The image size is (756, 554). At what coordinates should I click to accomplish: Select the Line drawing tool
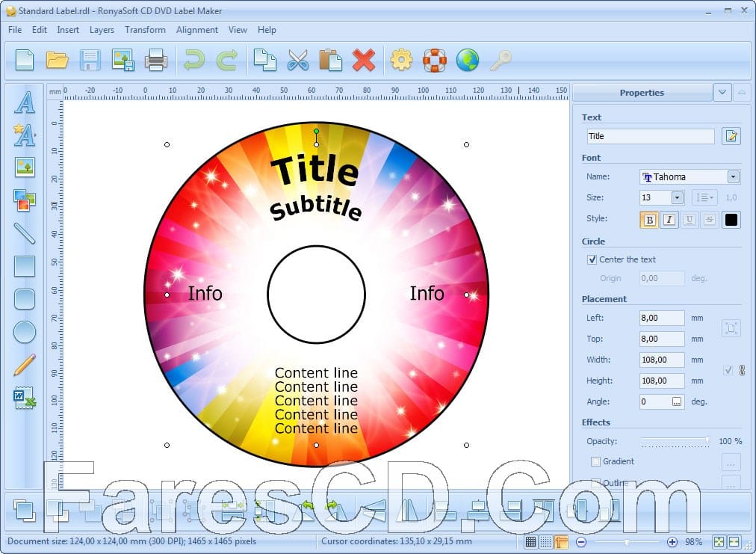(24, 233)
